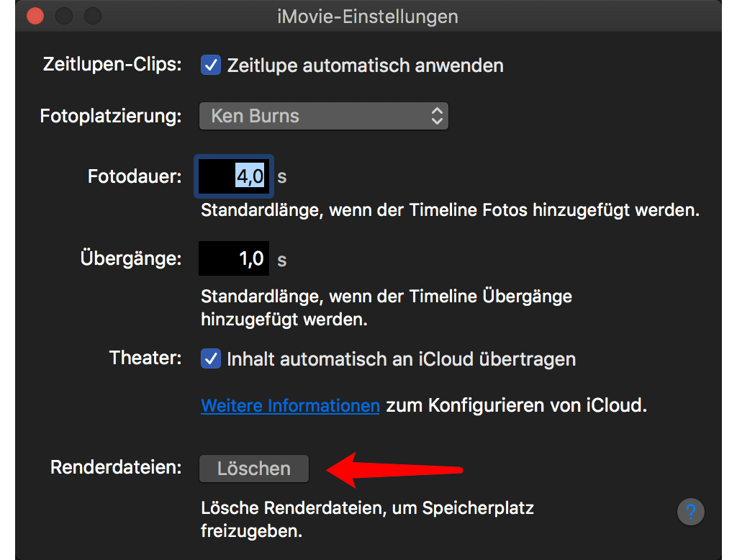Uncheck 'Zeitlupe automatisch anwenden' checkbox
Viewport: 737px width, 560px height.
point(211,65)
